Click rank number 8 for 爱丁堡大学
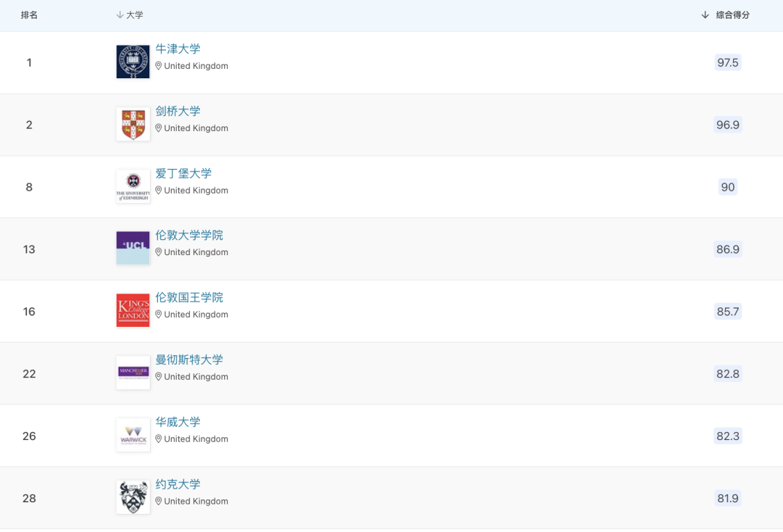The width and height of the screenshot is (783, 532). click(29, 187)
